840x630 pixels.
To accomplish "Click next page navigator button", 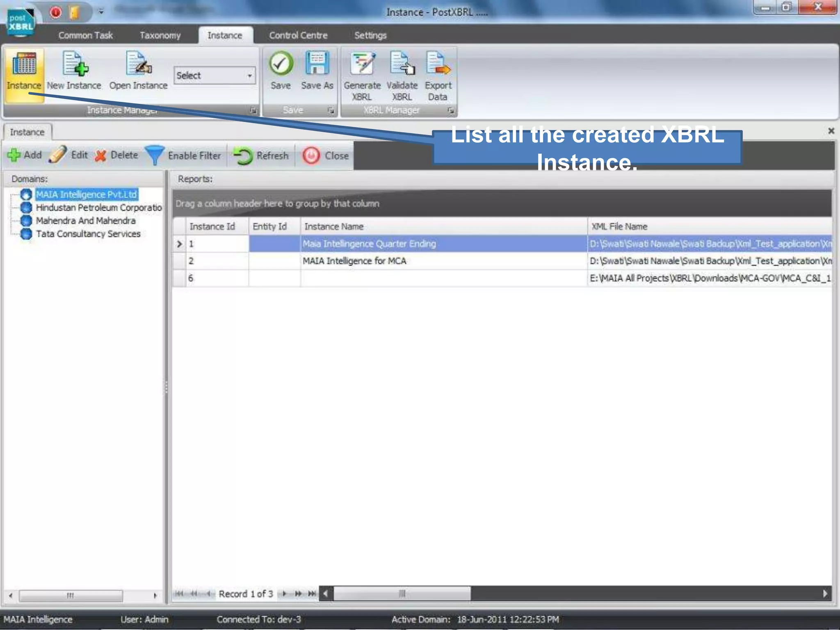I will [x=298, y=593].
